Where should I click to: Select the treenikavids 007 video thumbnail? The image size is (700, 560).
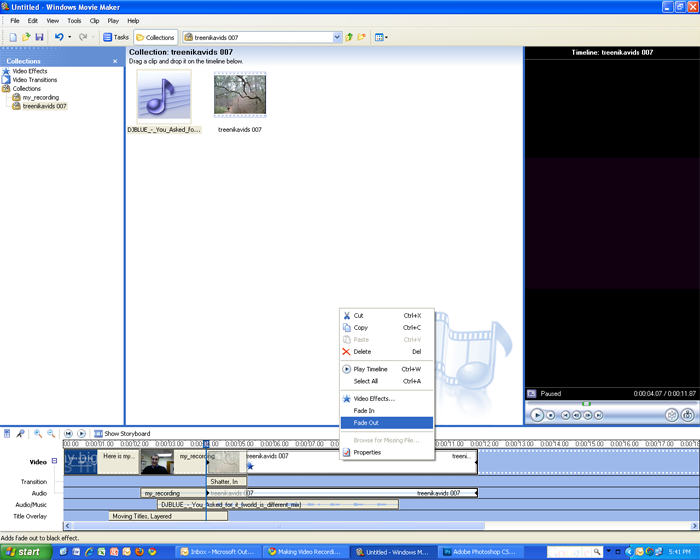click(240, 95)
